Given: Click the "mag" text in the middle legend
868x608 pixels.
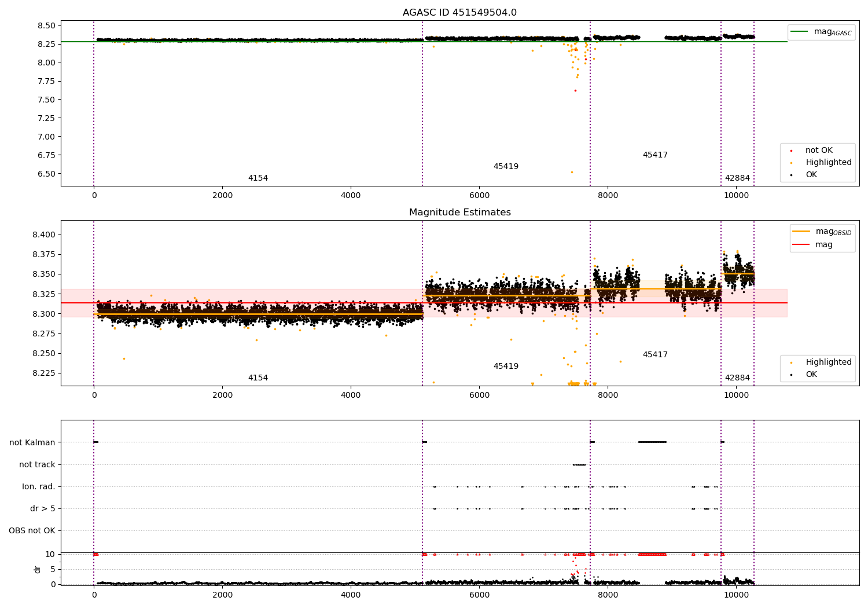Looking at the screenshot, I should (824, 245).
